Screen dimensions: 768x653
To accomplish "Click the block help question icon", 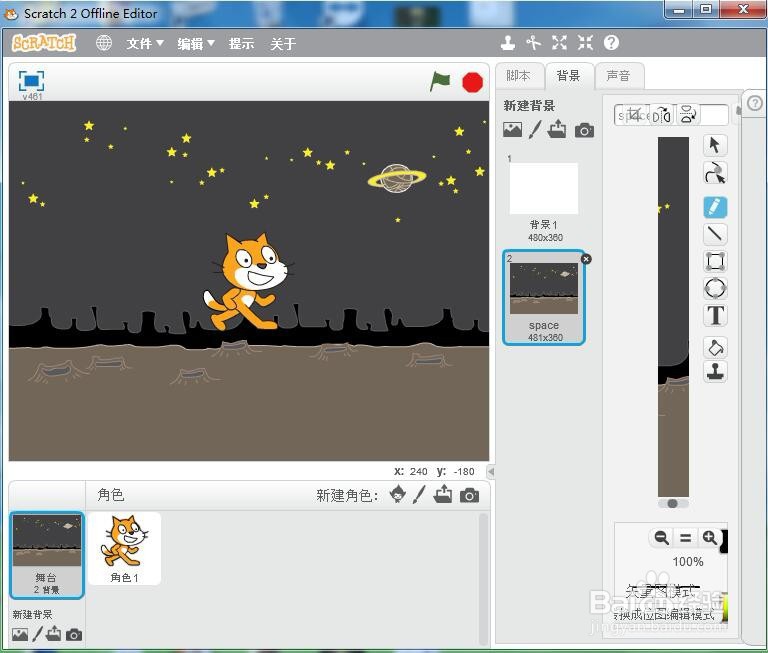I will tap(611, 43).
